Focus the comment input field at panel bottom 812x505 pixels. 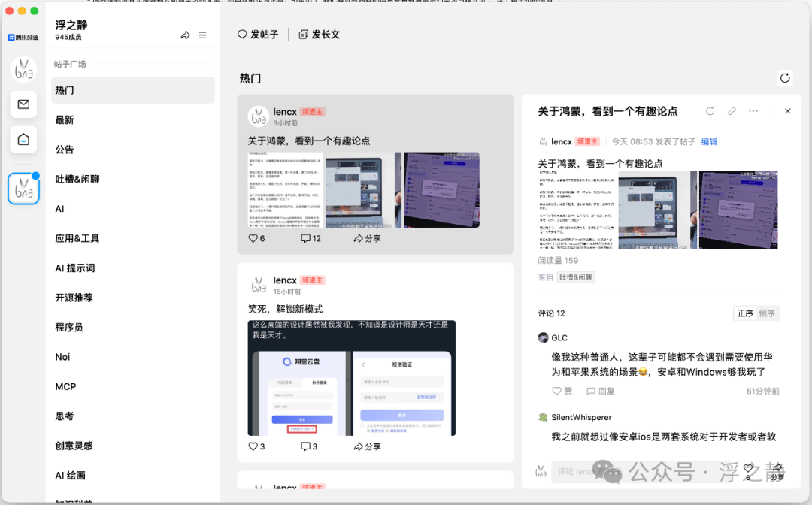click(642, 471)
